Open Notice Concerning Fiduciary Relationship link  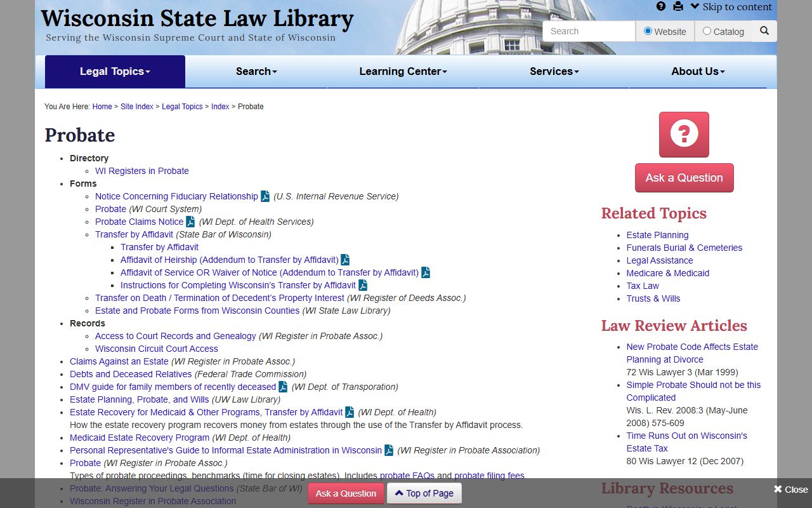[x=176, y=196]
